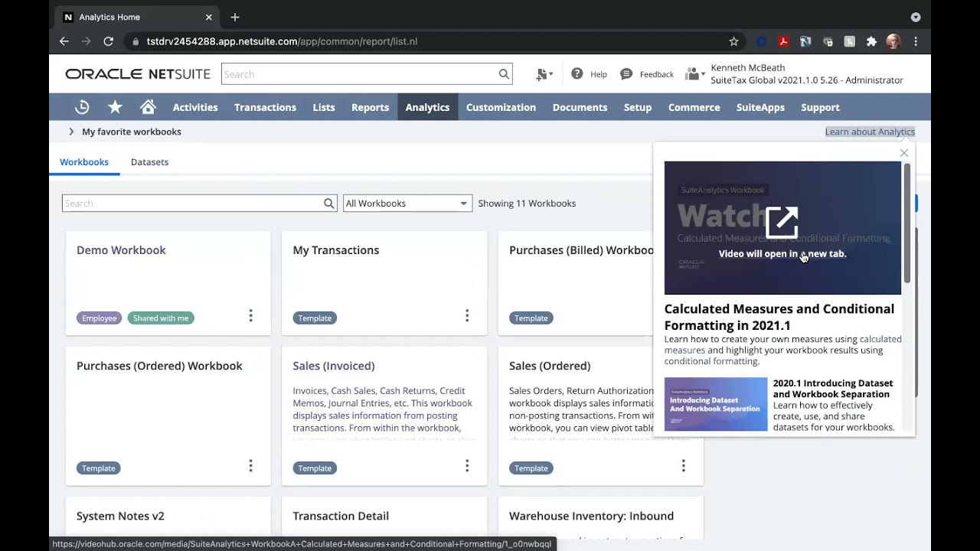Click the Calculated Measures video thumbnail
The image size is (980, 551).
pyautogui.click(x=782, y=227)
